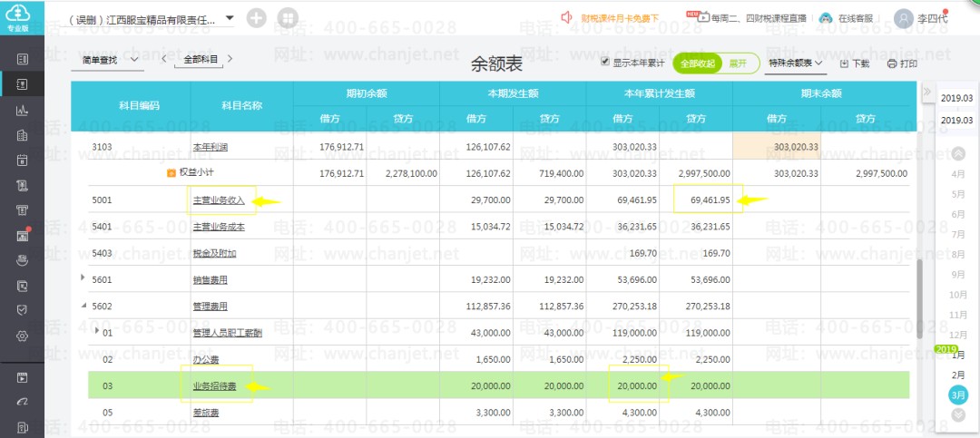Viewport: 980px width, 438px height.
Task: Click the highlighted 303,020.33 ending balance cell
Action: (776, 146)
